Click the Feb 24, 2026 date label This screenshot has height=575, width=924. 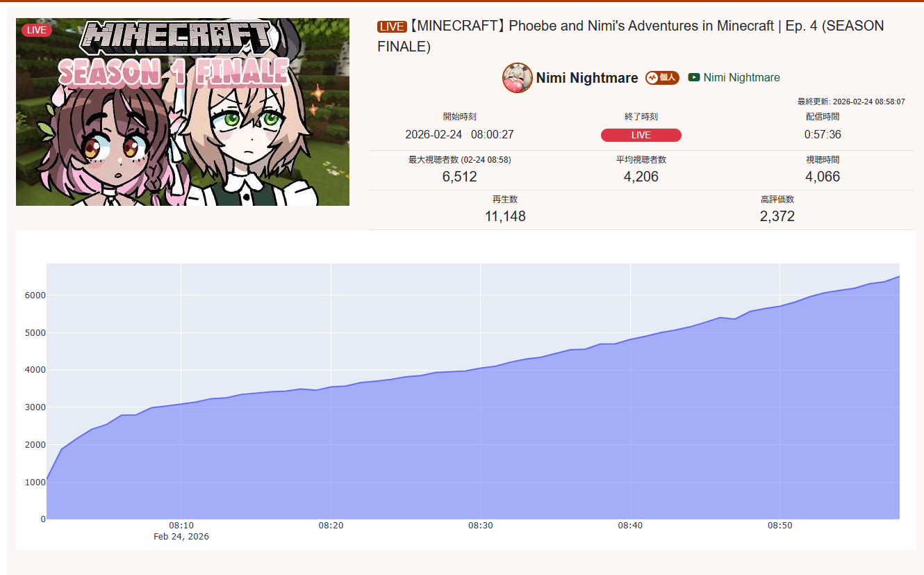click(x=181, y=537)
